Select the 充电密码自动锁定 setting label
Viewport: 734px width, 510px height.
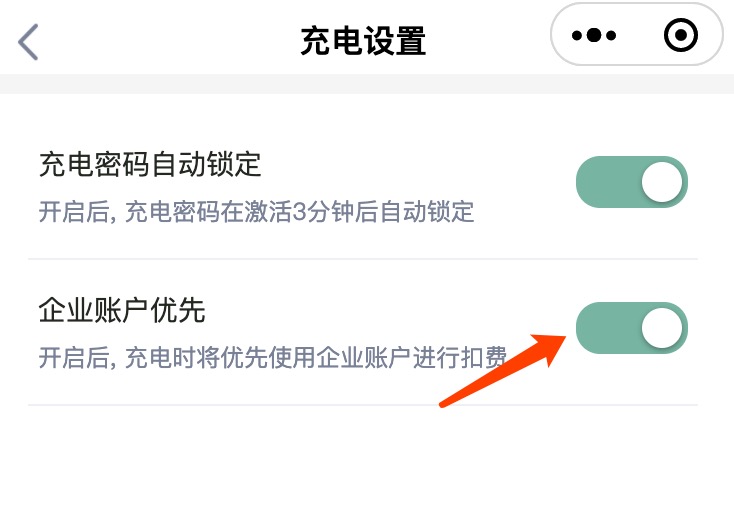149,163
